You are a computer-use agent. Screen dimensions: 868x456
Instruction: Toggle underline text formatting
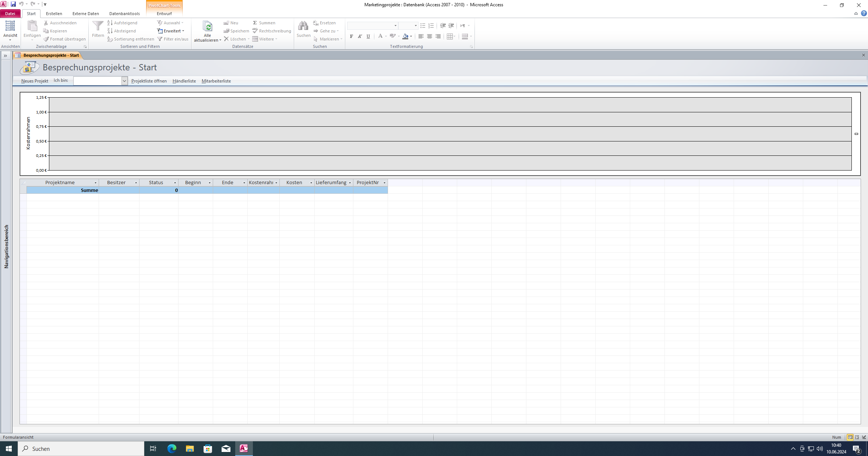[368, 36]
